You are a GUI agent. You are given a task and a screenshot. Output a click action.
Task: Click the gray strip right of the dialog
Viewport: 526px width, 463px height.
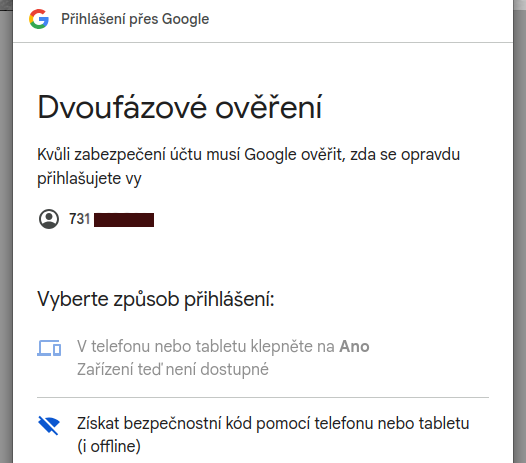520,235
